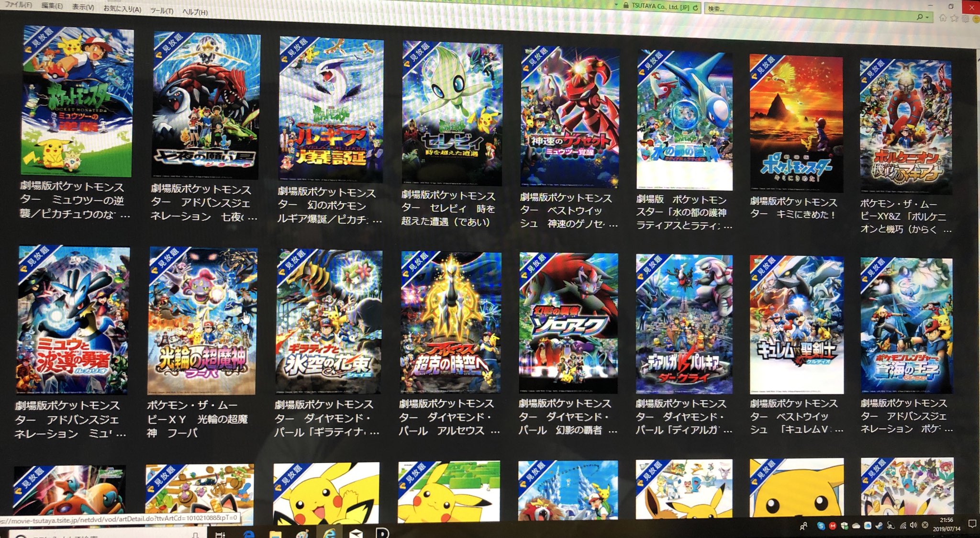Open the ヘルプ(H) menu
This screenshot has height=538, width=980.
click(x=195, y=12)
